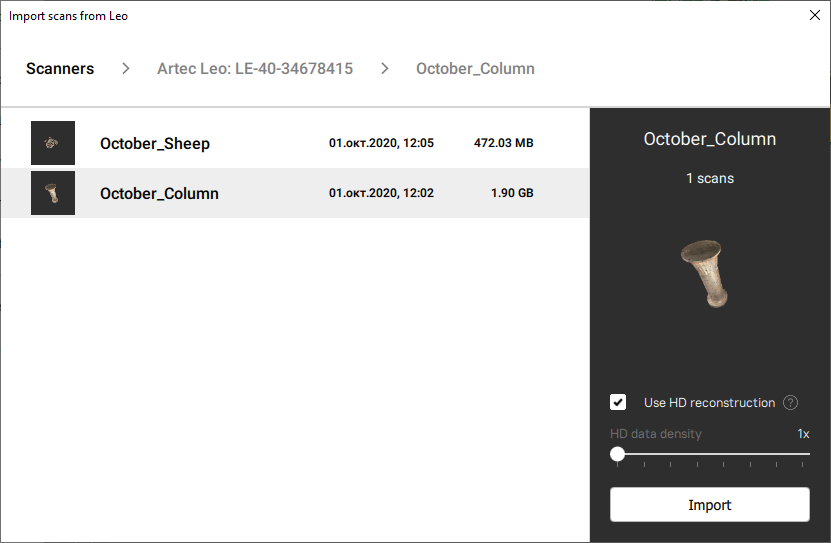
Task: Click the October_Sheep date 12:05 entry
Action: [x=381, y=143]
